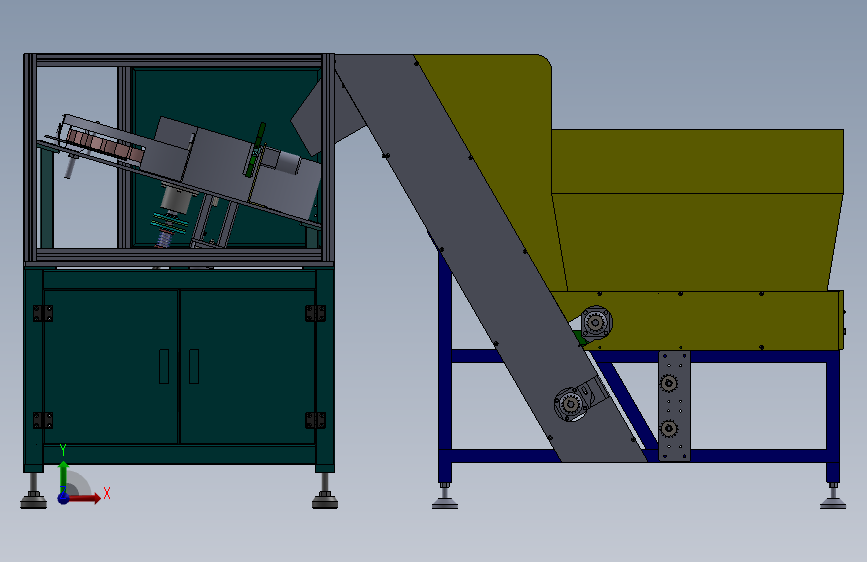Pick the small pin hanging below the tilted track's left end
Screen dimensions: 867x562
(x=70, y=166)
